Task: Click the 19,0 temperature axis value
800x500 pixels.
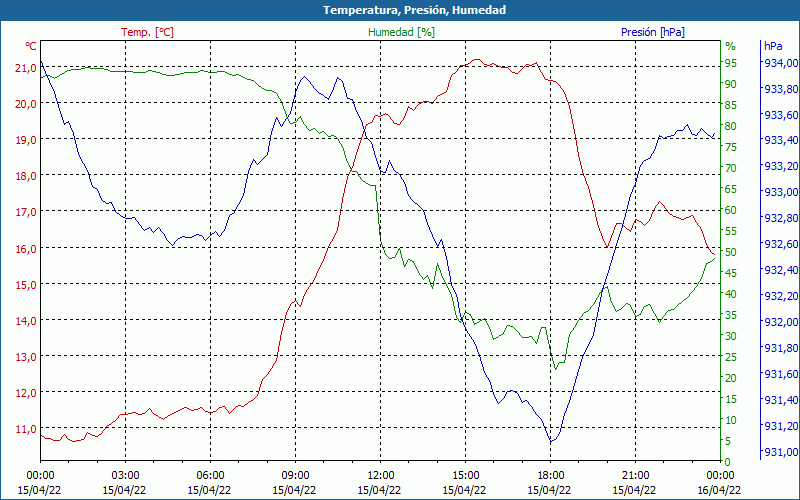Action: pyautogui.click(x=26, y=140)
